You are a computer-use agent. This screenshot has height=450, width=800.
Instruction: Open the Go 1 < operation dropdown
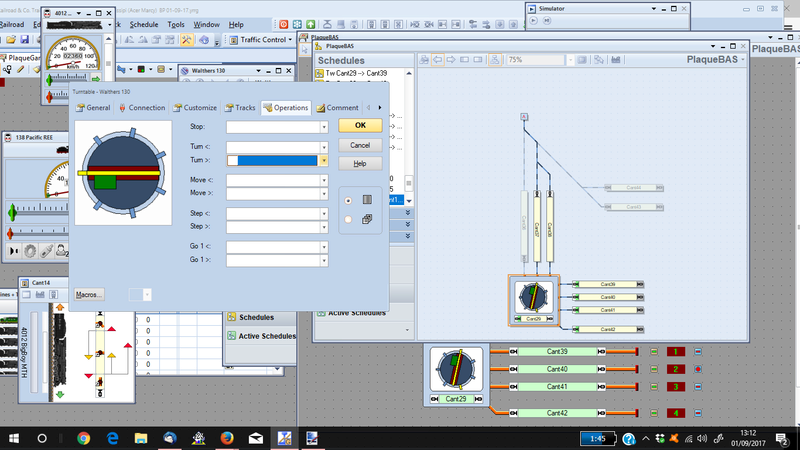pyautogui.click(x=323, y=247)
